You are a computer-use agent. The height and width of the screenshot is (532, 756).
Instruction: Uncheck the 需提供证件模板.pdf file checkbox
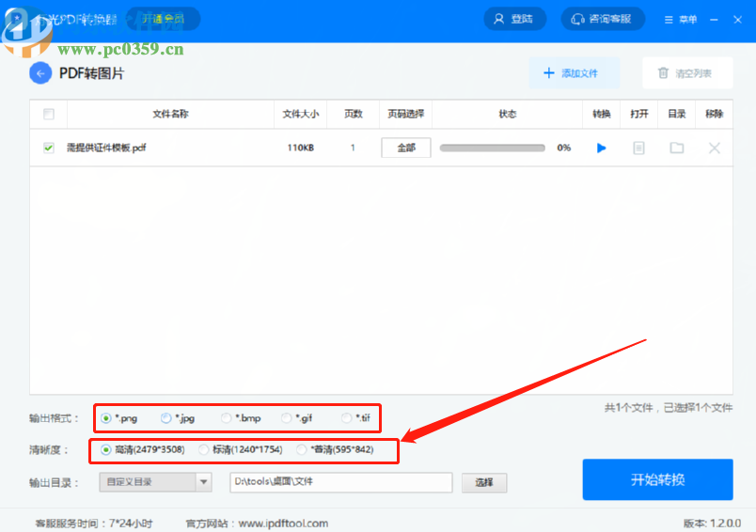coord(49,148)
